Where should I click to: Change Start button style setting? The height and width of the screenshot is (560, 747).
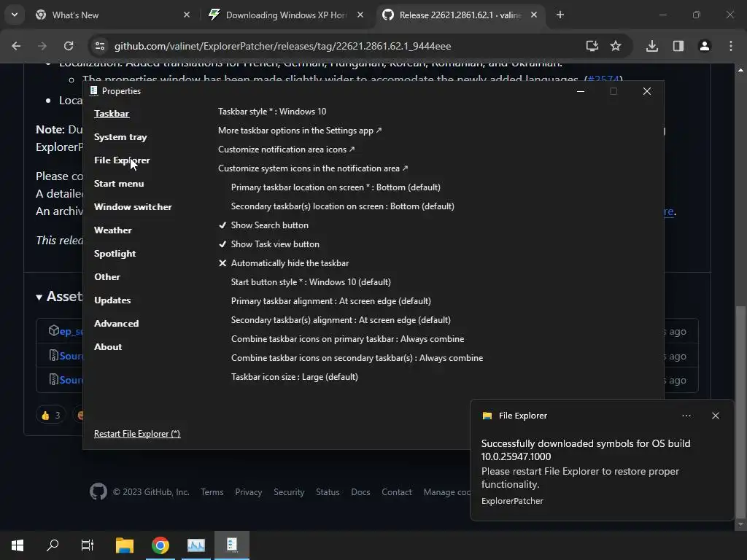[311, 282]
